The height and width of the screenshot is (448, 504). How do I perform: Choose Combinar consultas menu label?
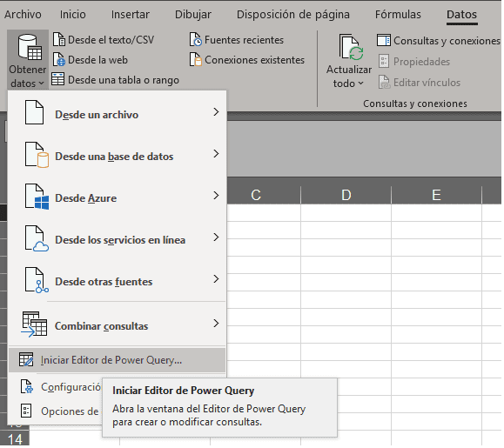(x=102, y=326)
